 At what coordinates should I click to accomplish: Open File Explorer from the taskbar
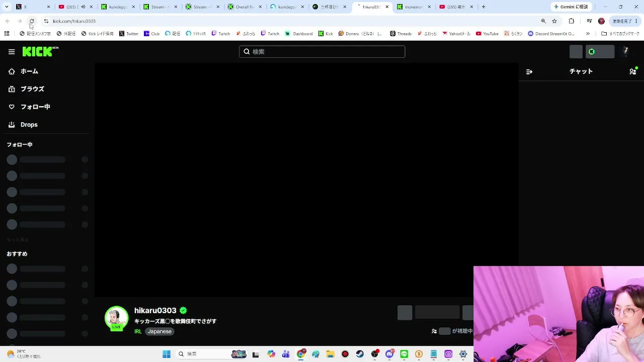pyautogui.click(x=330, y=354)
